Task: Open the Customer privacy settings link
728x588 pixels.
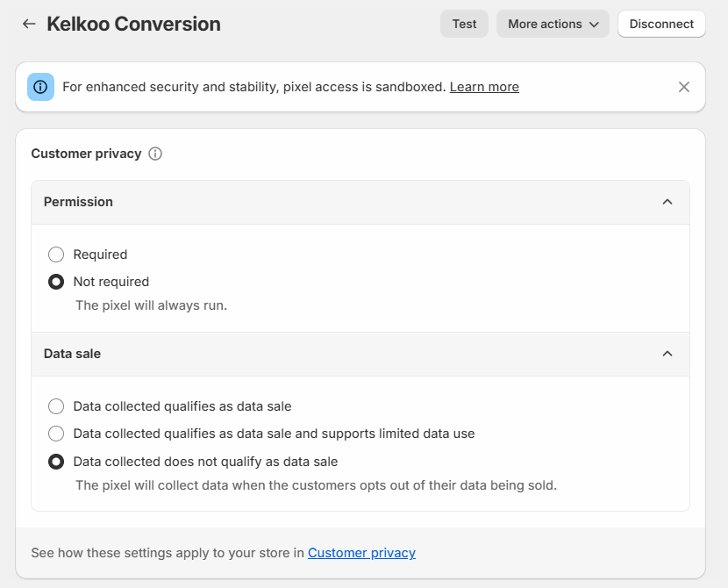Action: (x=361, y=553)
